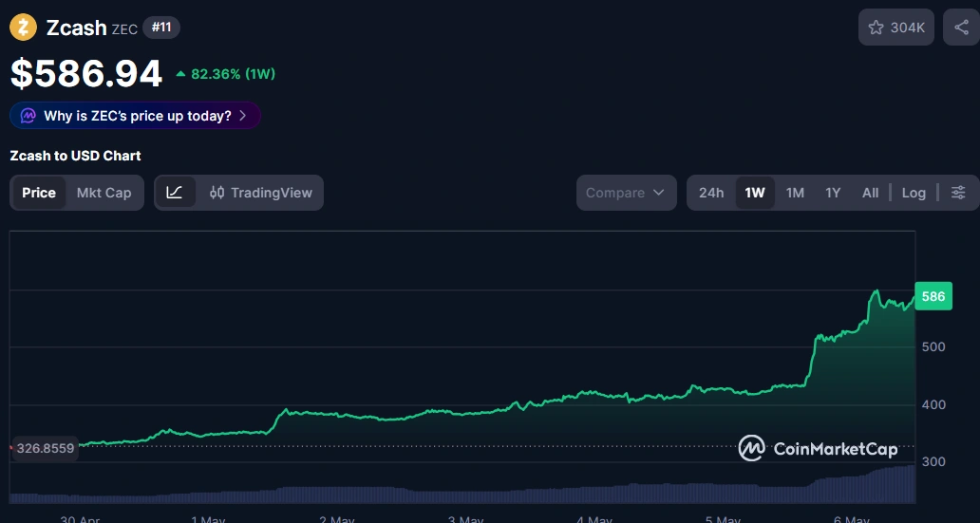980x523 pixels.
Task: Switch to the Mkt Cap tab
Action: (x=104, y=193)
